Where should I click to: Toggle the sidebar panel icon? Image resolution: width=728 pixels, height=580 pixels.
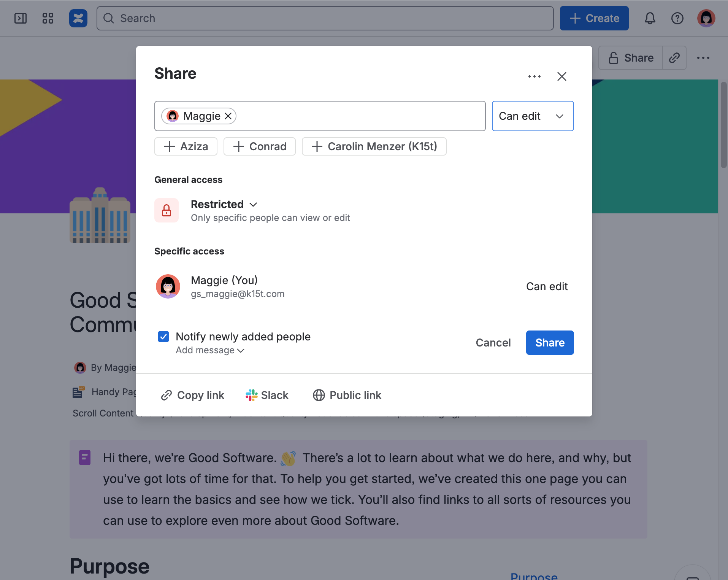(x=21, y=18)
